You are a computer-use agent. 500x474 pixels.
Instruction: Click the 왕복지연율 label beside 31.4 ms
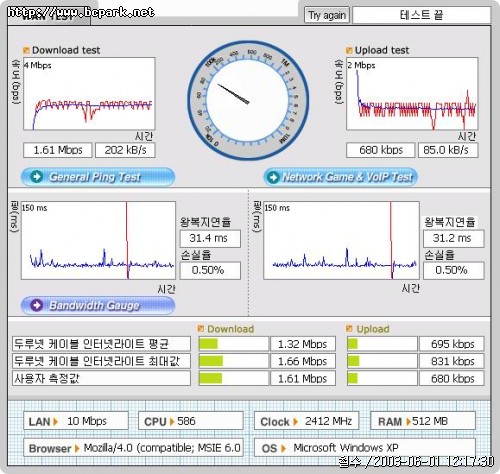(x=205, y=222)
